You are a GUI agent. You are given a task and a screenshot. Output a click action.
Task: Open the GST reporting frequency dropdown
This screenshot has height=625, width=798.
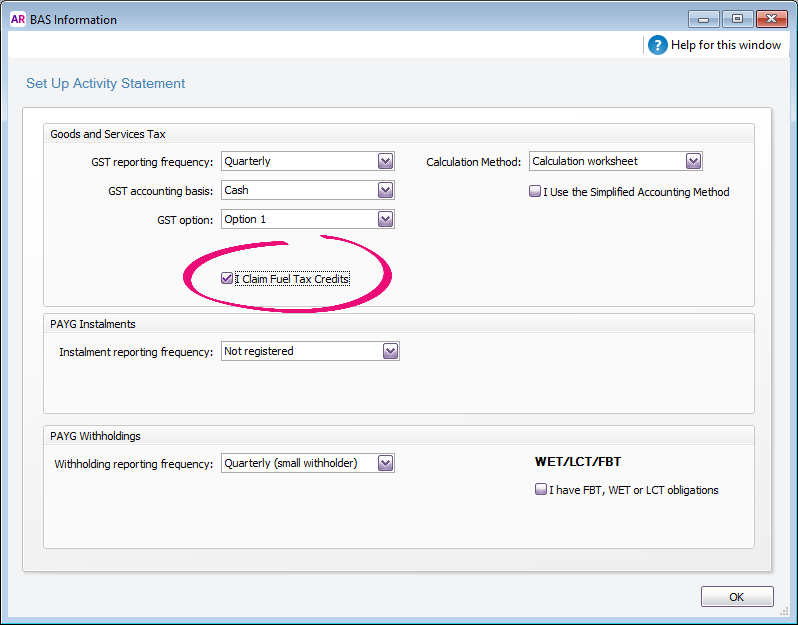[385, 161]
